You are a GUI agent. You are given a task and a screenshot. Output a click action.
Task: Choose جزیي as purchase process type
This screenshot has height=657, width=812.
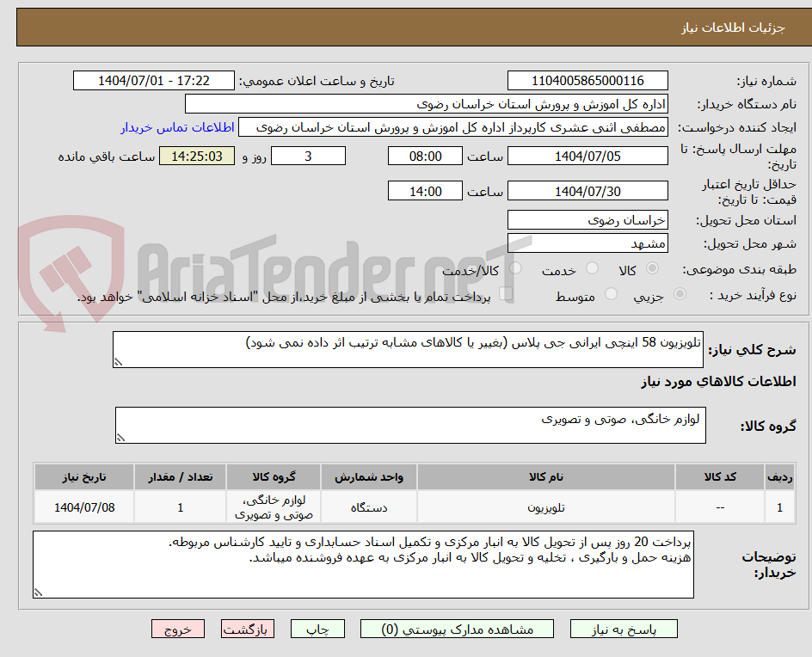pos(679,295)
